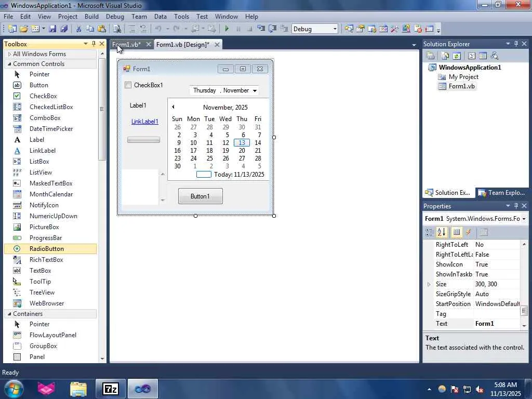
Task: Open the Project menu
Action: pos(68,16)
